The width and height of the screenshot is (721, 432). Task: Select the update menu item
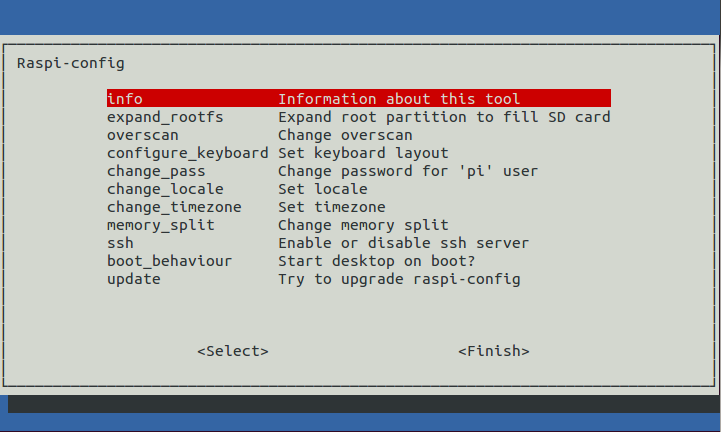(134, 279)
